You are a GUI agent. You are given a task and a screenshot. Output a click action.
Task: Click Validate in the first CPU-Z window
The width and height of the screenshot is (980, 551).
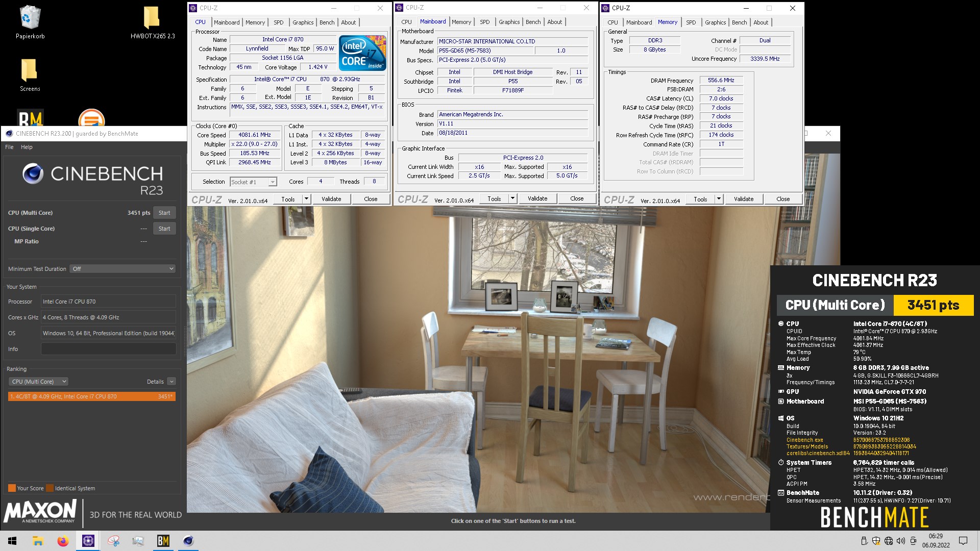pyautogui.click(x=331, y=199)
